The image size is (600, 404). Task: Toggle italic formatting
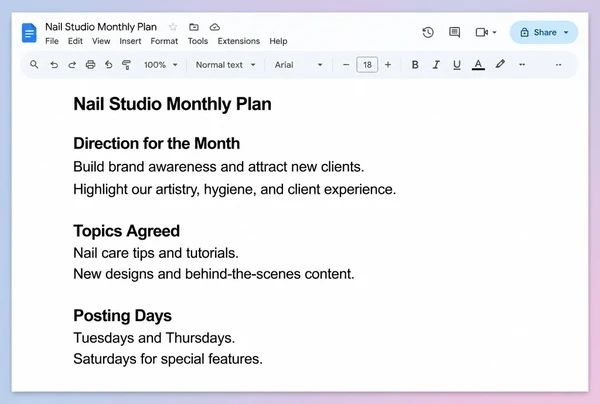pyautogui.click(x=436, y=65)
